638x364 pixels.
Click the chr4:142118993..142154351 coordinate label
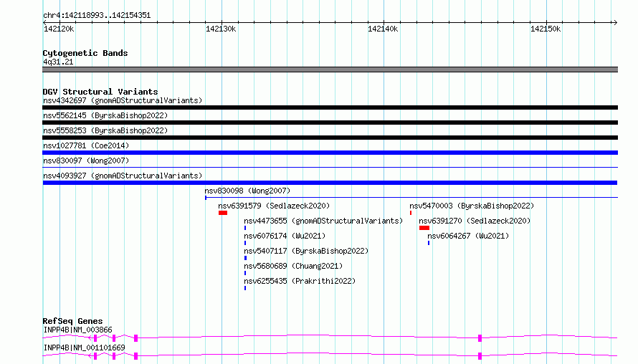(x=97, y=16)
